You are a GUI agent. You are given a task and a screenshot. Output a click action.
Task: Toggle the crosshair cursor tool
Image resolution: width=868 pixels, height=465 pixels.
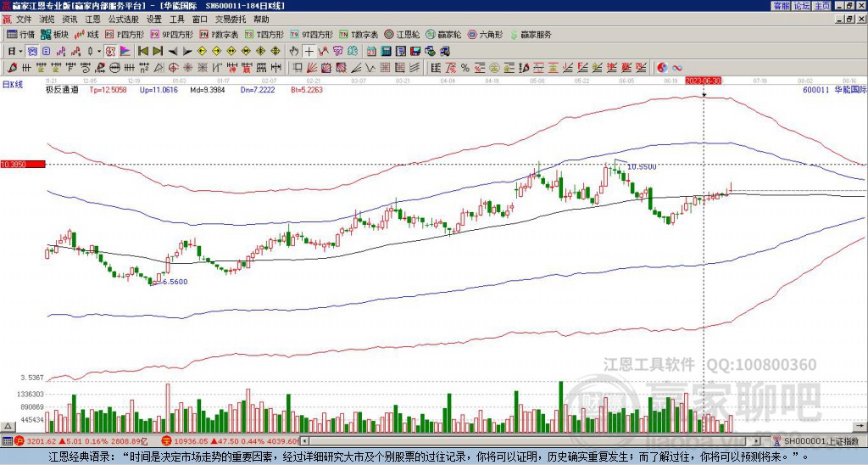coord(309,52)
